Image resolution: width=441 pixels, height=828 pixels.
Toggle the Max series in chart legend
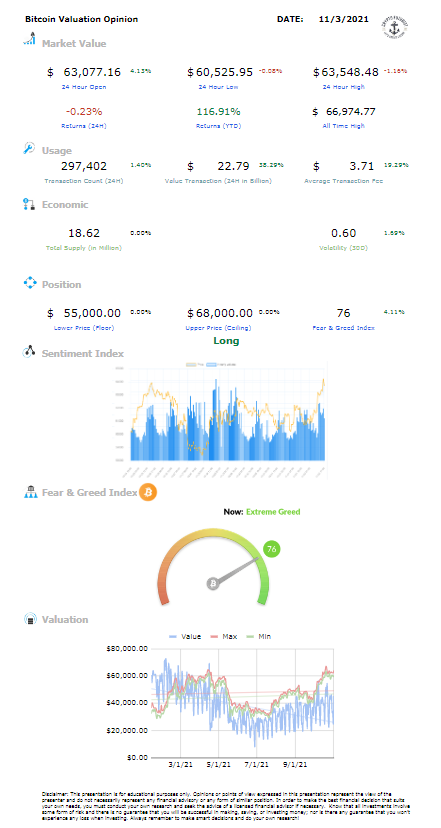pos(223,637)
